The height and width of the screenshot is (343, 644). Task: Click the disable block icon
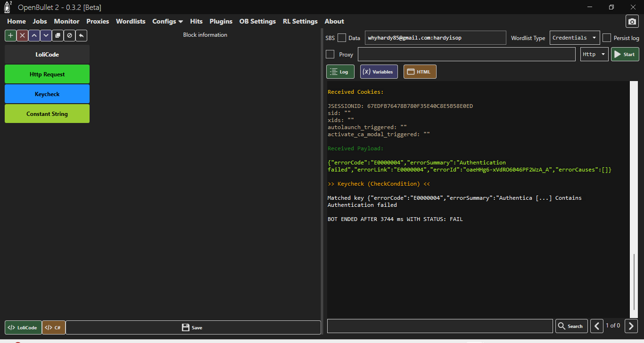point(69,35)
